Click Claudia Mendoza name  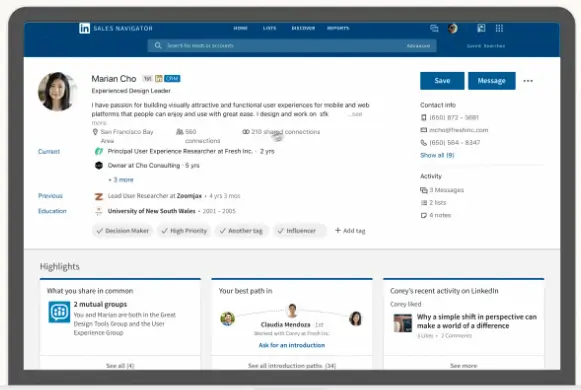coord(285,324)
